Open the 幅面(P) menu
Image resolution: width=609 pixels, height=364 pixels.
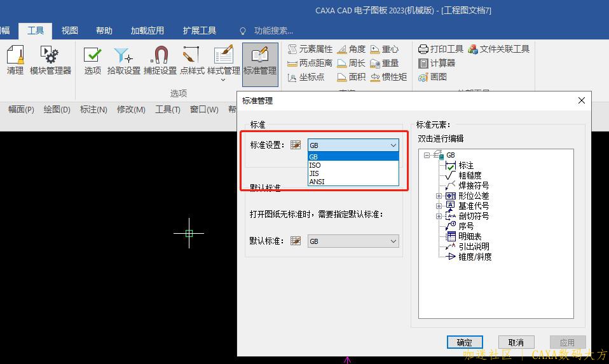[21, 109]
